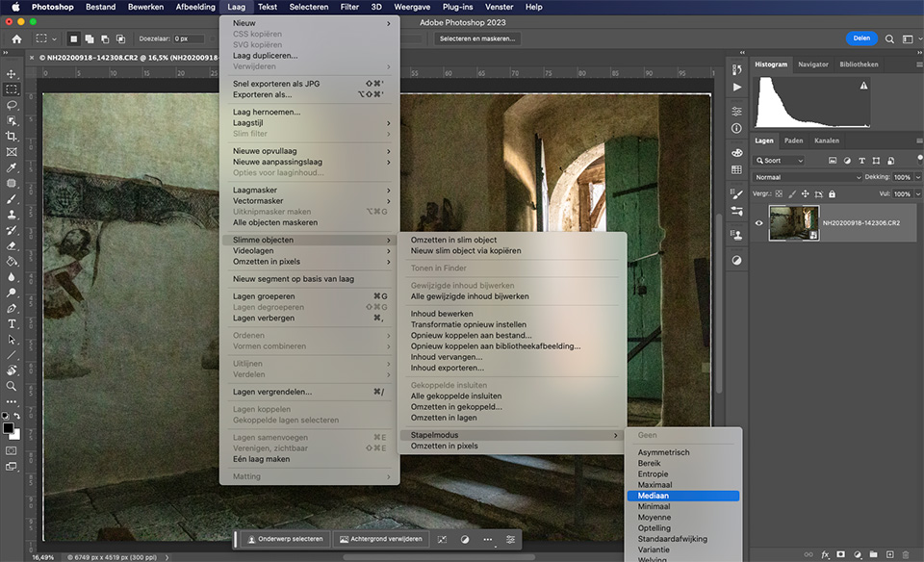Toggle the adjustment layer filter
This screenshot has height=562, width=924.
[847, 161]
